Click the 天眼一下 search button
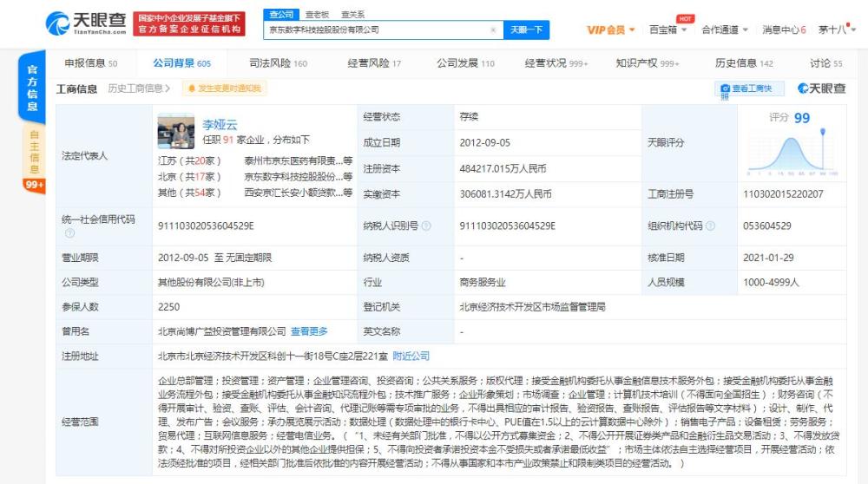868x484 pixels. point(527,29)
